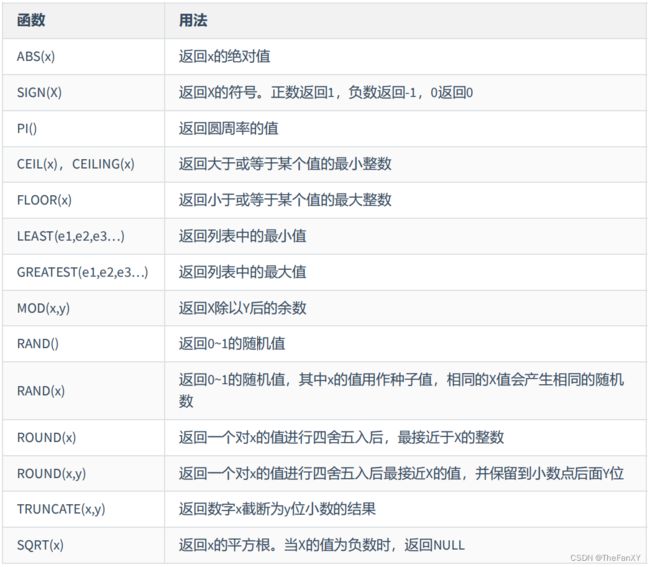650x567 pixels.
Task: Click the description ending 最接近于X的整数
Action: [x=341, y=438]
